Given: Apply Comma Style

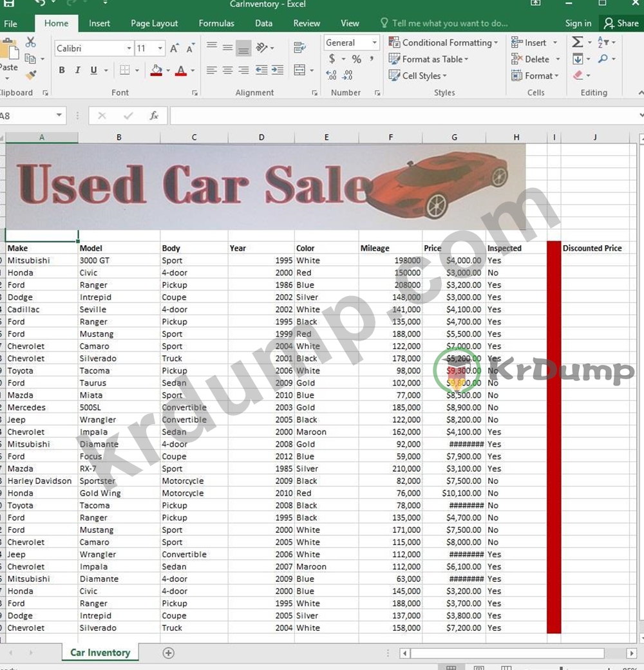Looking at the screenshot, I should point(372,59).
